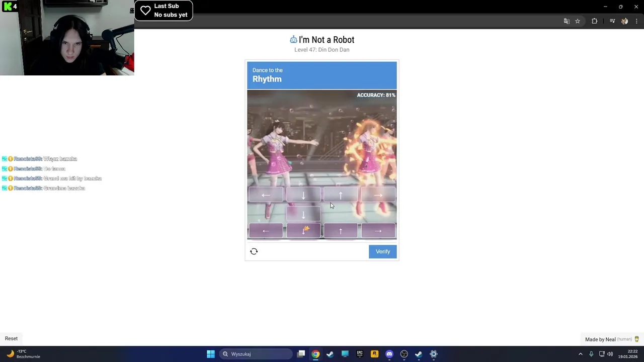Click chat message Grand ma hit by bazuka
This screenshot has width=644, height=362.
click(x=72, y=178)
